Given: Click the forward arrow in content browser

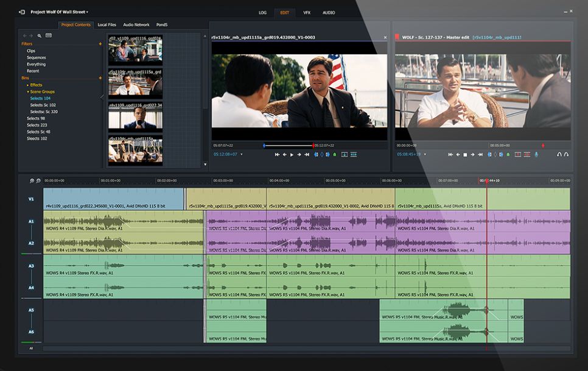Looking at the screenshot, I should coord(31,35).
